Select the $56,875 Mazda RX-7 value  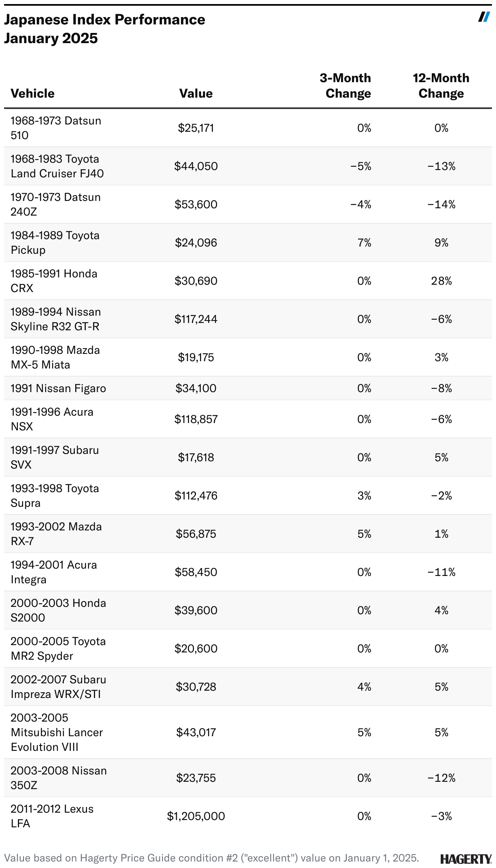pos(196,534)
